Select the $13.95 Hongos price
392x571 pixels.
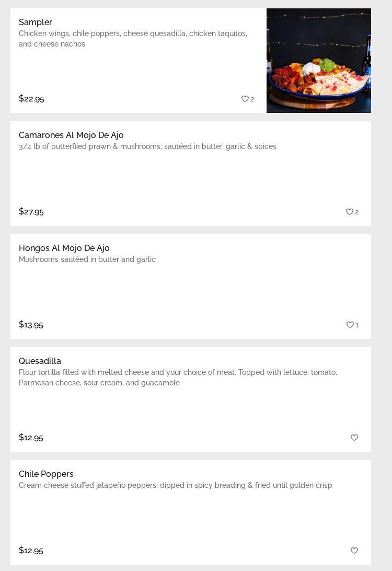(x=31, y=324)
